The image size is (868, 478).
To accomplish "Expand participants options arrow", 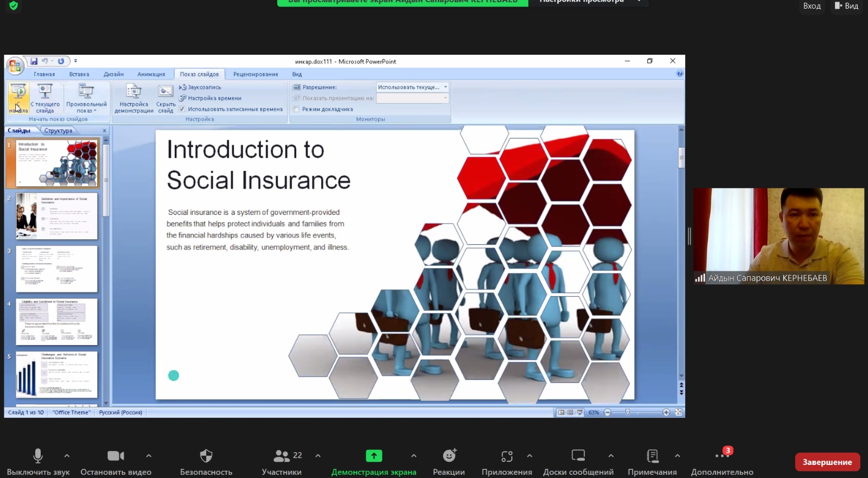I will tap(318, 456).
